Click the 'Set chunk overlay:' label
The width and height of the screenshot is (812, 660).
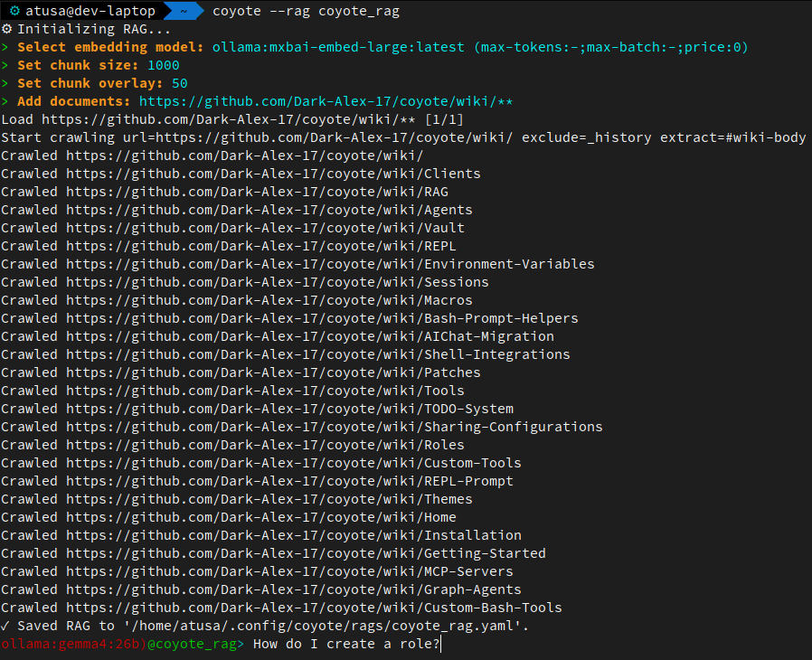click(90, 83)
